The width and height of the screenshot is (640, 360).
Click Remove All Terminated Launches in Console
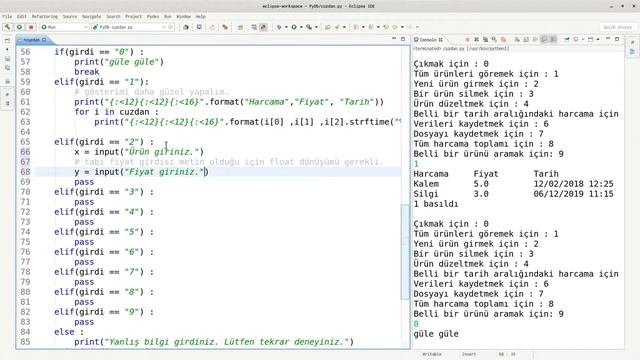tap(485, 40)
